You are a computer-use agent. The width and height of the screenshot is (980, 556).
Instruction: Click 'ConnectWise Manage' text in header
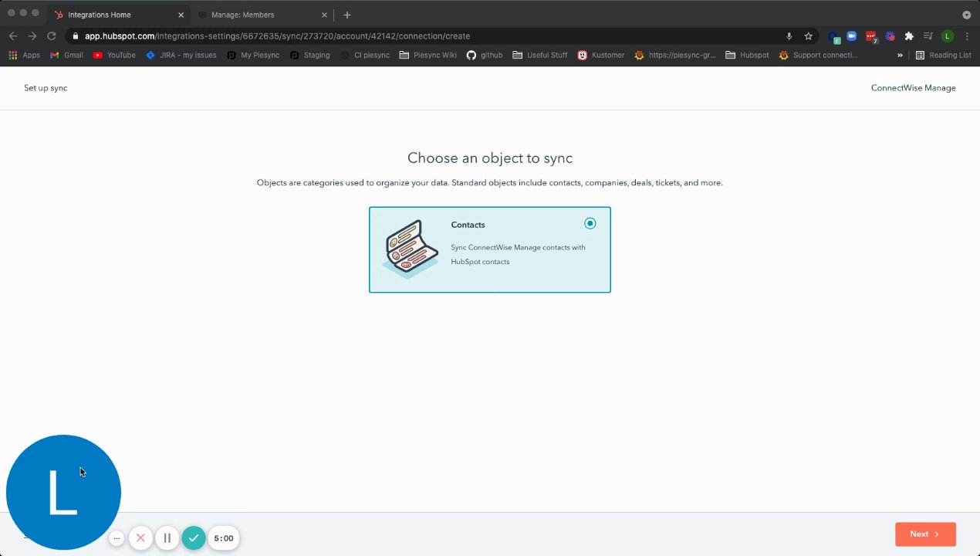(x=913, y=88)
